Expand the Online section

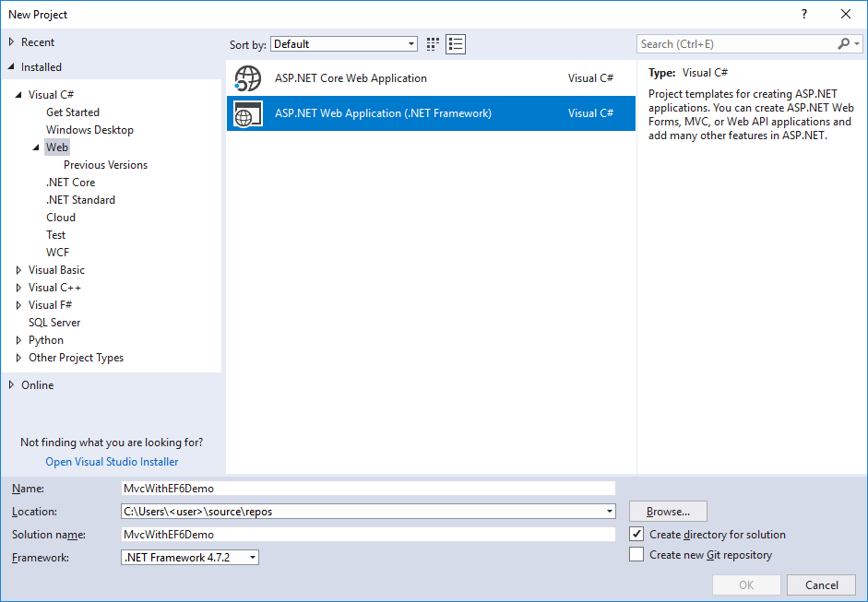(x=12, y=385)
